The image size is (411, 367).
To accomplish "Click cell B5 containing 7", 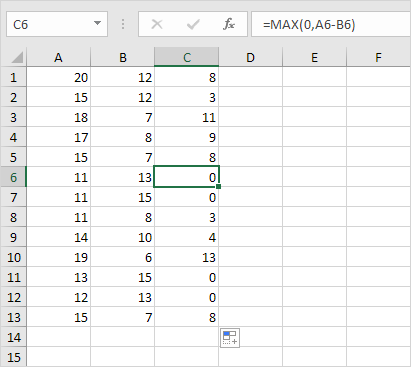I will 122,157.
